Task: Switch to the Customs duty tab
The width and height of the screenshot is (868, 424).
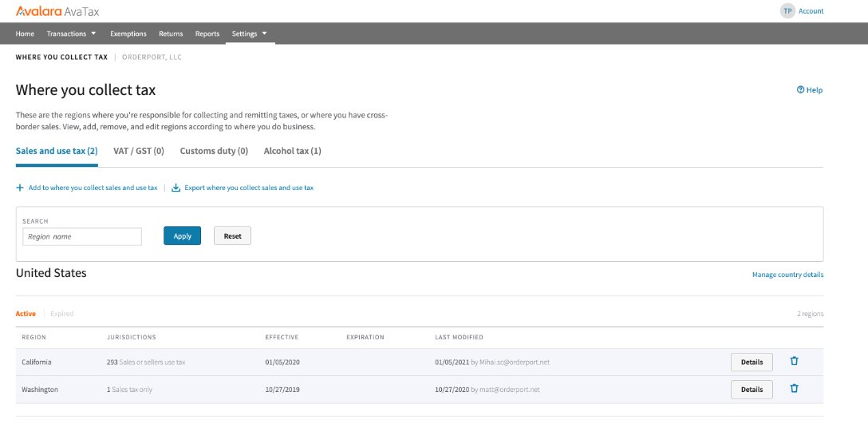Action: point(214,151)
